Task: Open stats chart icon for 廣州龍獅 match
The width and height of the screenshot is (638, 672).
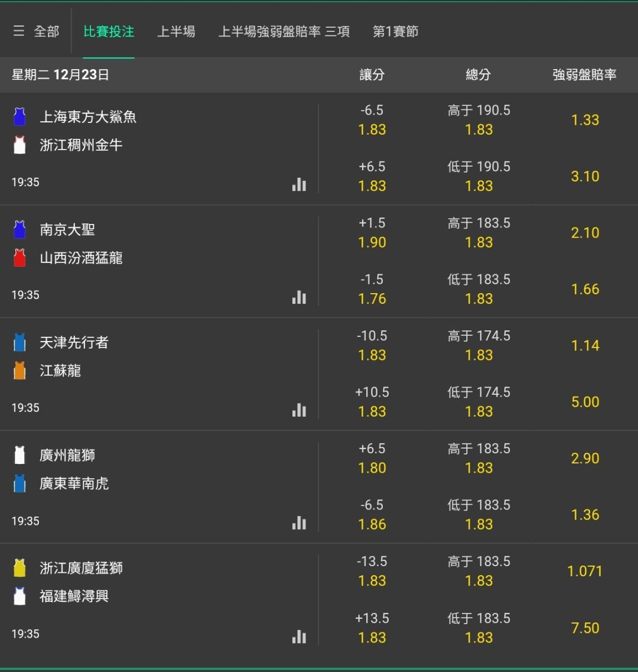Action: (x=299, y=522)
